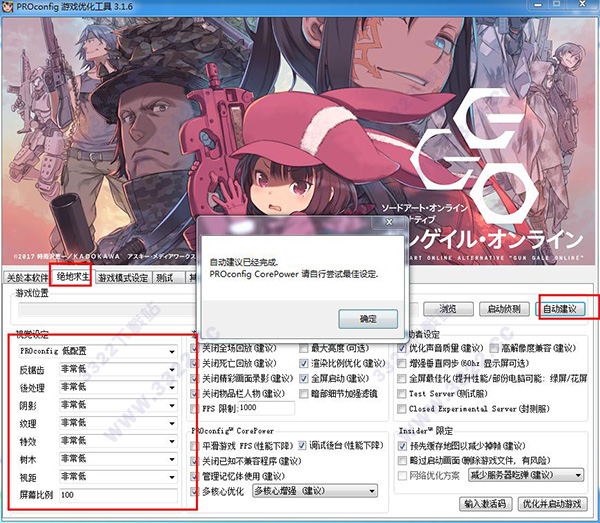Viewport: 600px width, 523px height.
Task: Toggle 关闭精彩画面录影 checkbox
Action: point(194,379)
